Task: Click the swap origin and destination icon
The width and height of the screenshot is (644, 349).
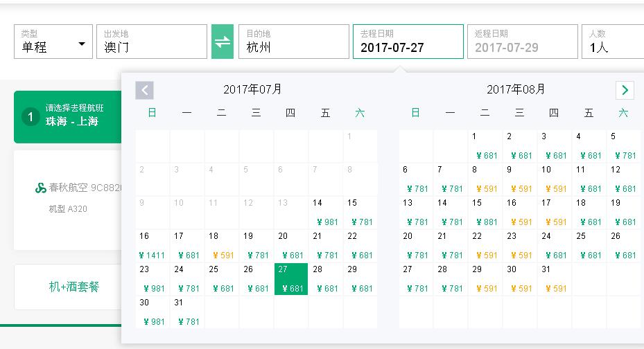Action: pyautogui.click(x=223, y=42)
